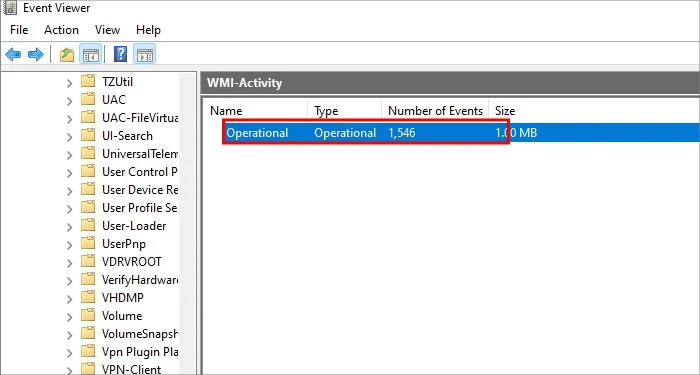
Task: Select VolumeSnapshot in the tree
Action: pyautogui.click(x=140, y=334)
